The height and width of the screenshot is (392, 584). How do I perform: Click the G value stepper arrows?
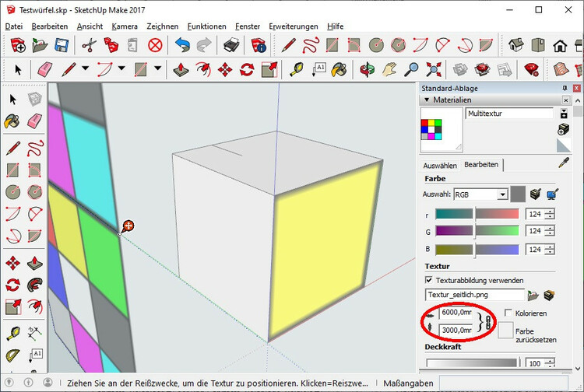(550, 230)
